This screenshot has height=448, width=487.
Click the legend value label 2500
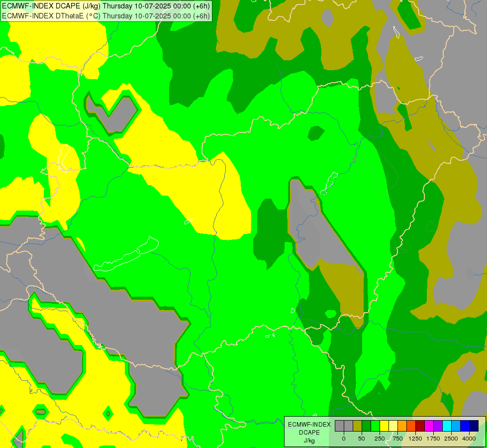point(451,439)
